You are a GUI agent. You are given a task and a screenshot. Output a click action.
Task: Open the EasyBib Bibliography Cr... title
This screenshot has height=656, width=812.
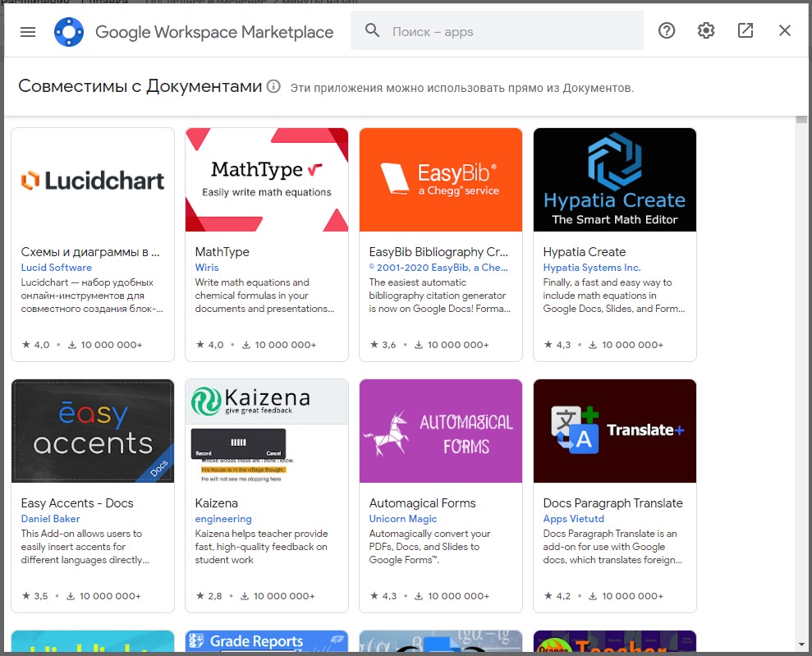coord(438,252)
